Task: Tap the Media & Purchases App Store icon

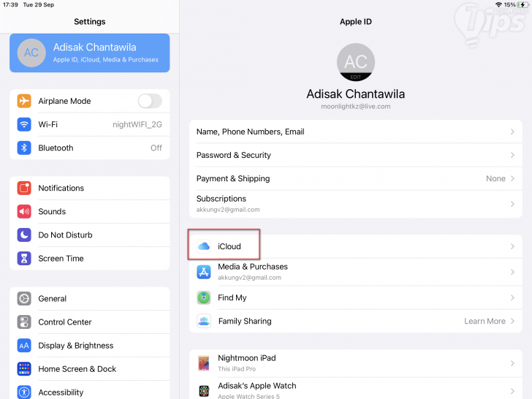Action: point(204,272)
